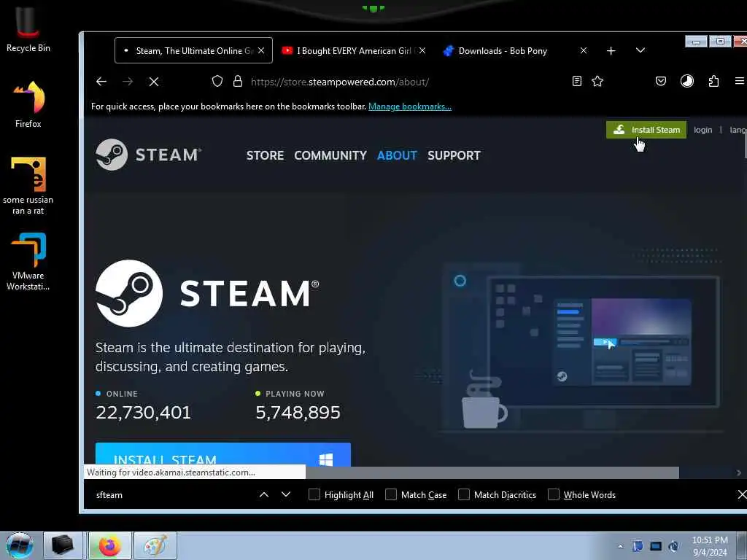747x560 pixels.
Task: Click the online count 22,730,401
Action: [x=144, y=413]
